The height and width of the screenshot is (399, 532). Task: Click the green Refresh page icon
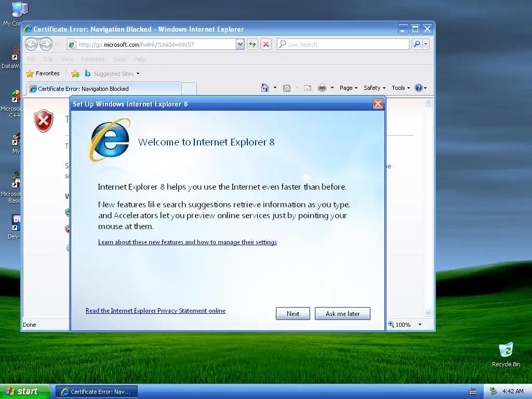252,45
